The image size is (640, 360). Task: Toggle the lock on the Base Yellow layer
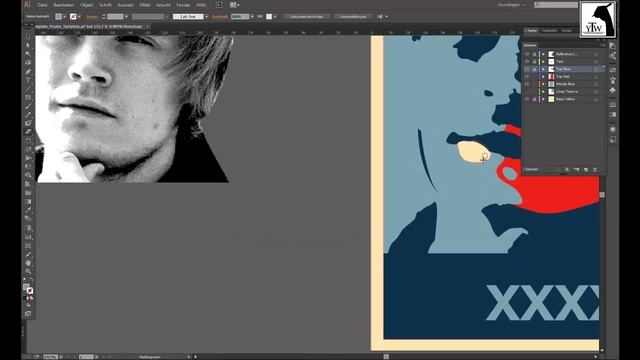(534, 99)
